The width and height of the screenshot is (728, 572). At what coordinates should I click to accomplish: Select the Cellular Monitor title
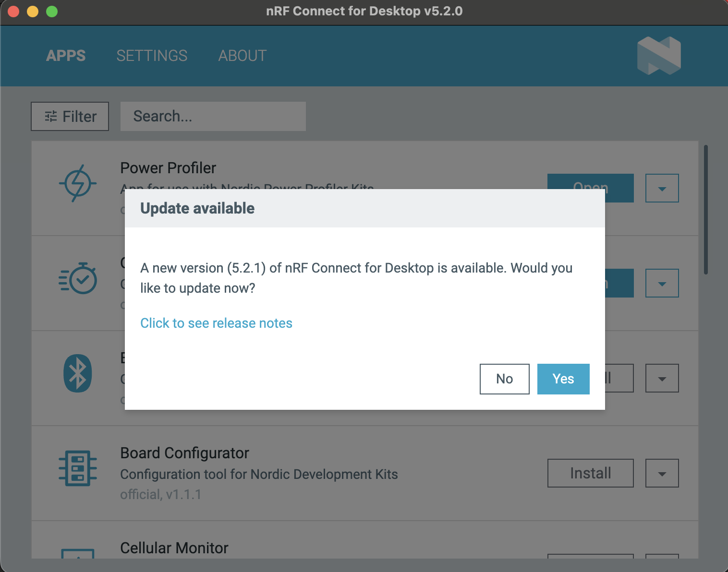(x=174, y=548)
